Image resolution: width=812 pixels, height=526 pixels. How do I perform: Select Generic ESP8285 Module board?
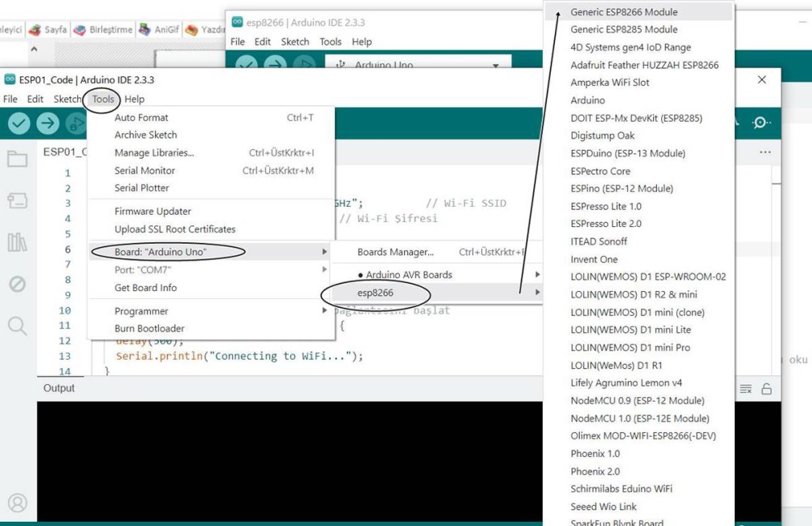[x=639, y=29]
